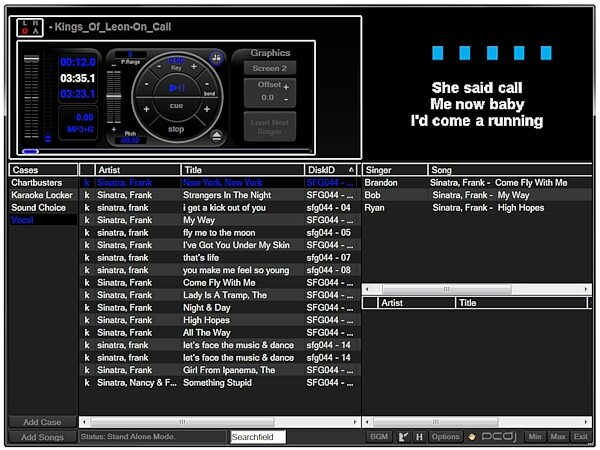Select song i get a kick out of you
This screenshot has height=450, width=600.
pyautogui.click(x=220, y=208)
